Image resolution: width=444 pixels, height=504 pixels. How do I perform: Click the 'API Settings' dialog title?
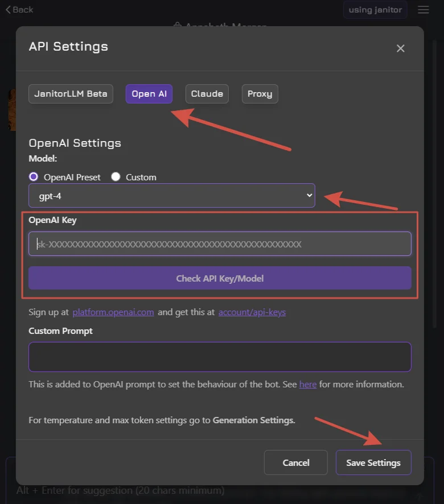[68, 47]
